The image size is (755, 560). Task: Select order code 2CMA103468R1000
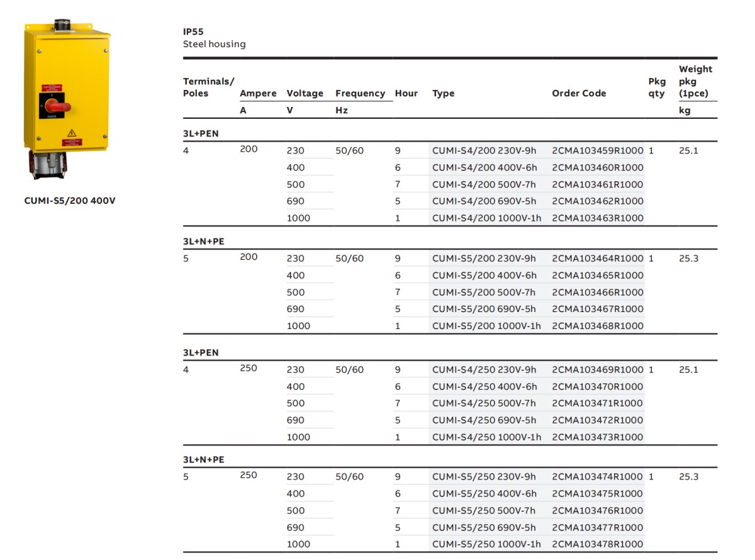tap(598, 326)
